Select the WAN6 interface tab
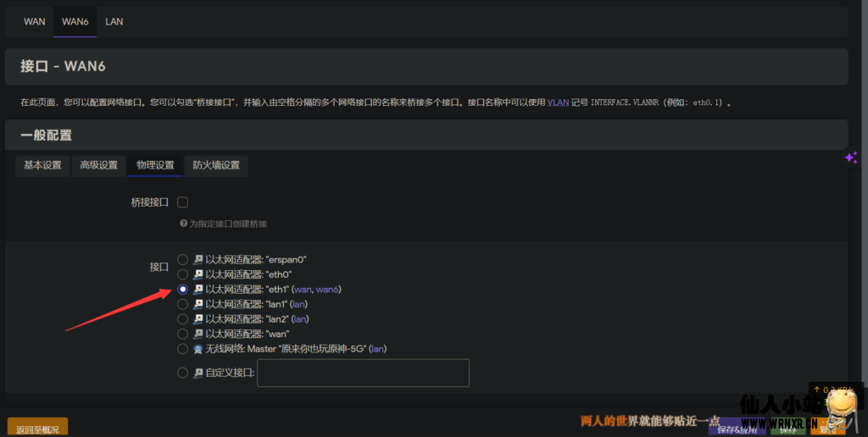The height and width of the screenshot is (437, 868). point(75,22)
